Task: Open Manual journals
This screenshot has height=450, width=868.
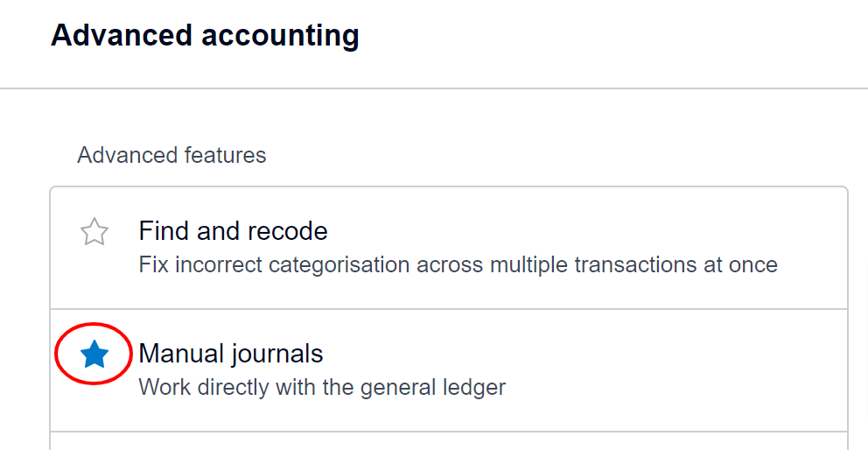Action: 231,354
